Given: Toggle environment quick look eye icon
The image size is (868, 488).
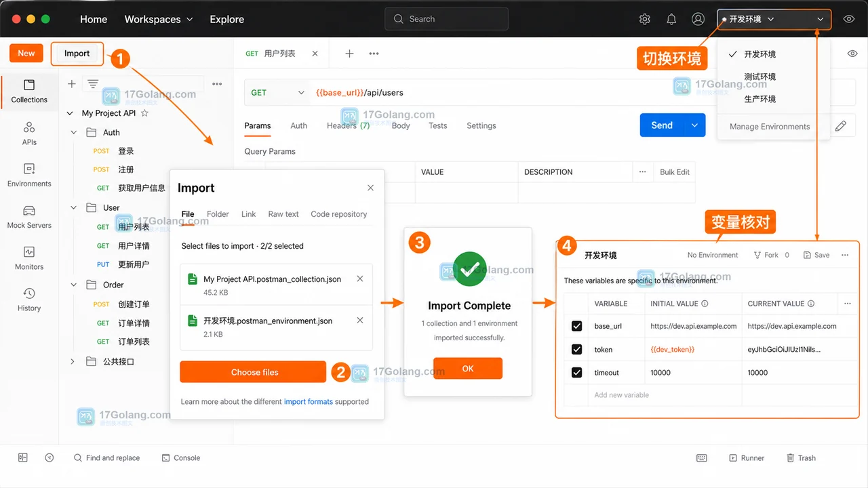Looking at the screenshot, I should [849, 19].
